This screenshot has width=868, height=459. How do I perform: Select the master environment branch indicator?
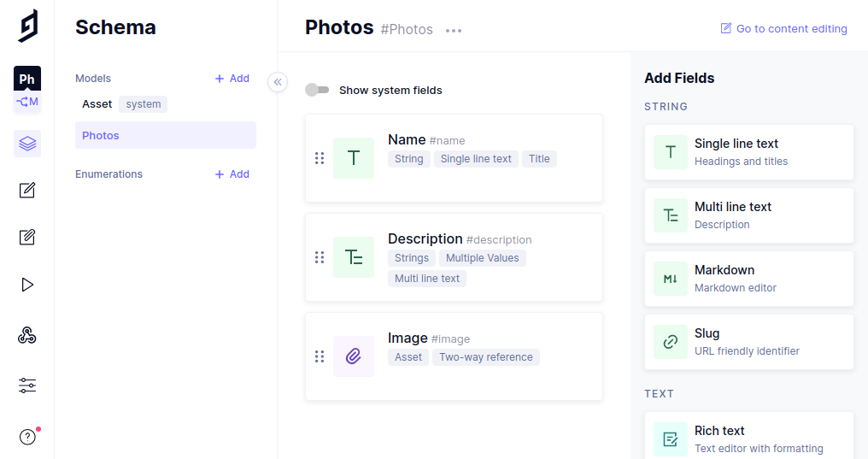click(27, 102)
